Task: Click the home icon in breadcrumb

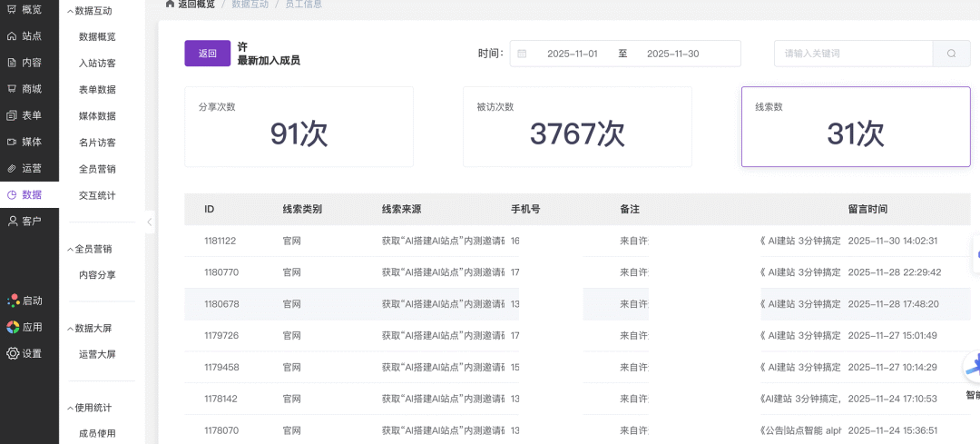Action: point(170,5)
